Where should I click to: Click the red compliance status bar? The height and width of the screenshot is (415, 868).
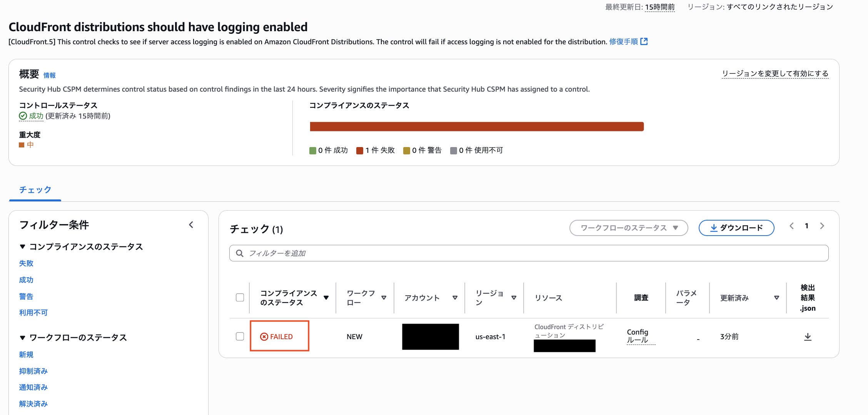(x=477, y=127)
